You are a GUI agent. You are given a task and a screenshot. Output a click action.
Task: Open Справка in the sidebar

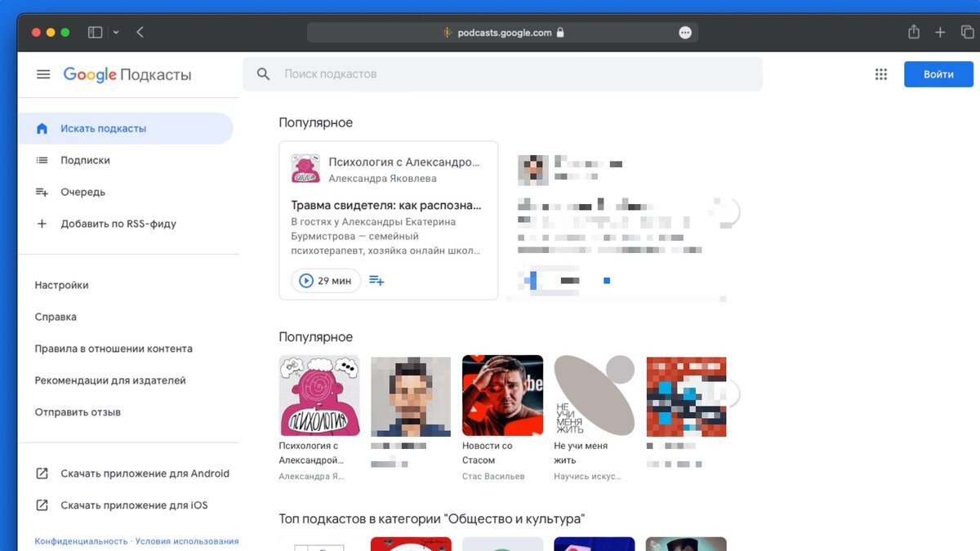click(x=56, y=317)
